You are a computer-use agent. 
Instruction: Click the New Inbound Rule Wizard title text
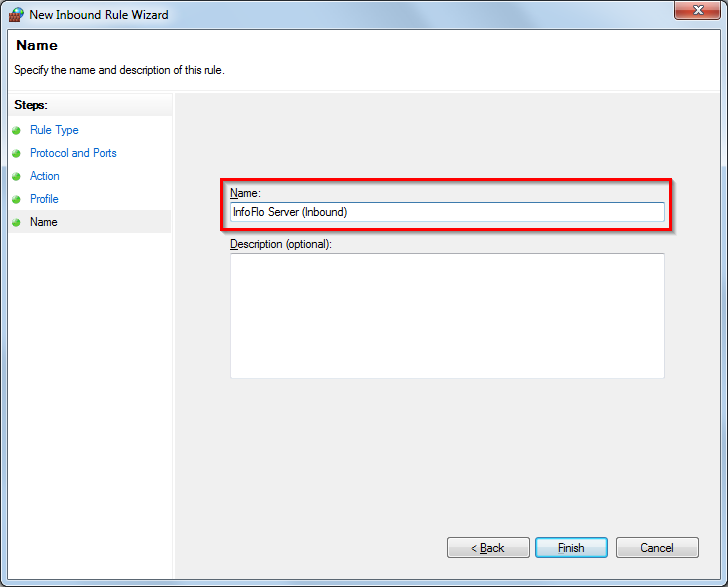[x=99, y=15]
